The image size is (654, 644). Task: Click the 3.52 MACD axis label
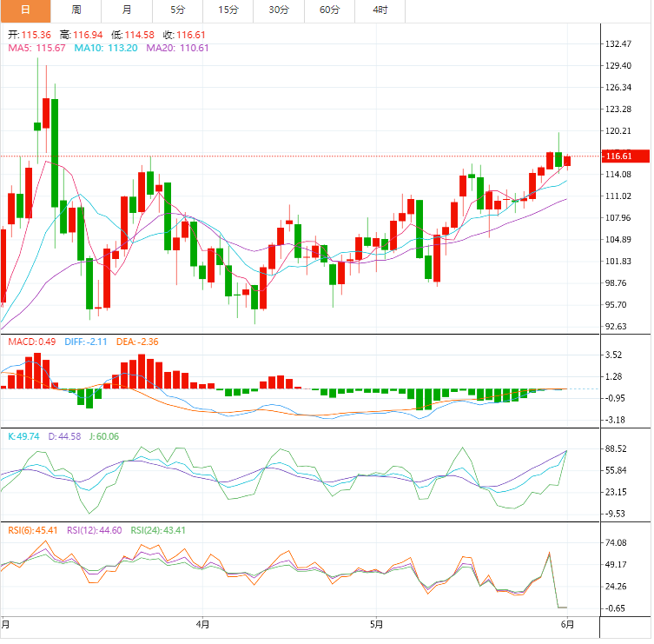613,355
